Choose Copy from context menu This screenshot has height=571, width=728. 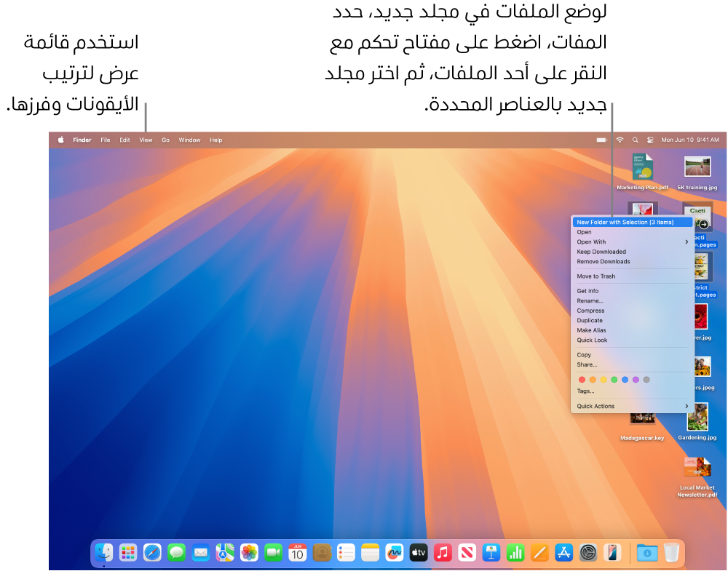[x=633, y=355]
